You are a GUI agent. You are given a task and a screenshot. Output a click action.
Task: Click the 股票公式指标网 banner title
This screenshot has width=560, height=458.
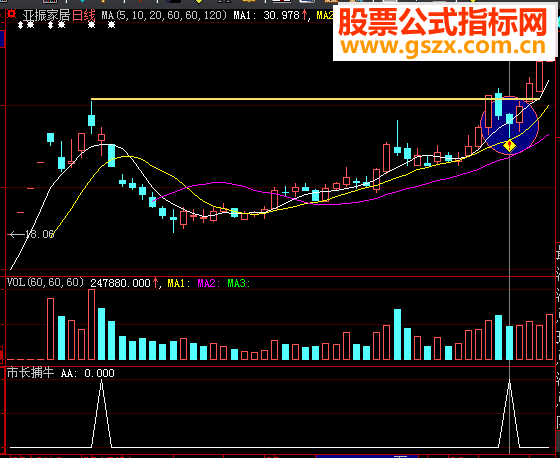[443, 22]
